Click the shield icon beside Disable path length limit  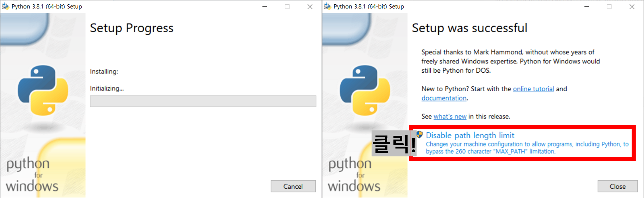click(420, 135)
